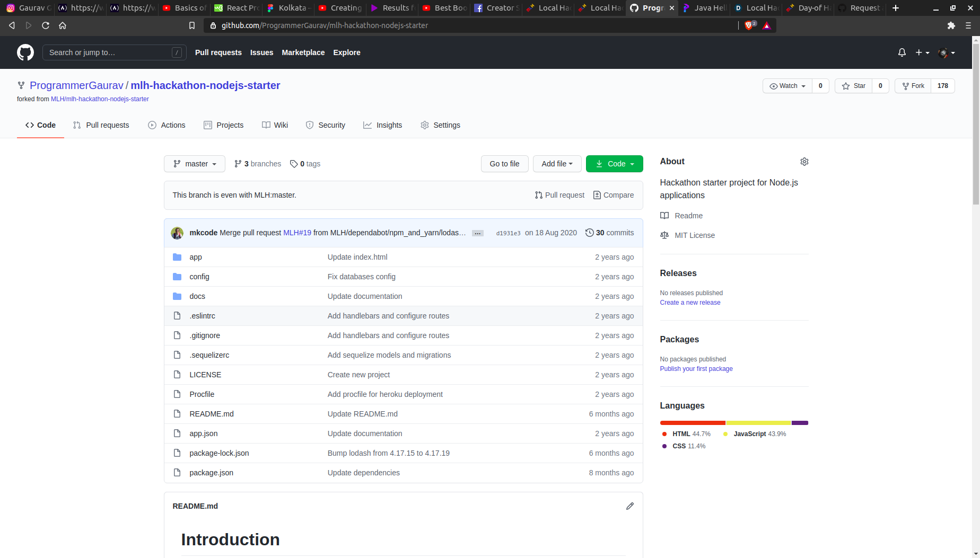Reload the page
The image size is (980, 558).
(46, 25)
